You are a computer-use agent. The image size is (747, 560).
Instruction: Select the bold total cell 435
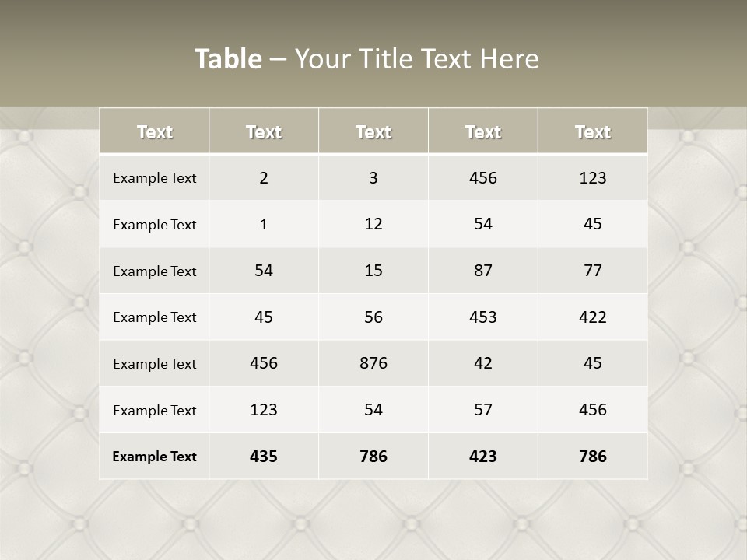point(264,457)
